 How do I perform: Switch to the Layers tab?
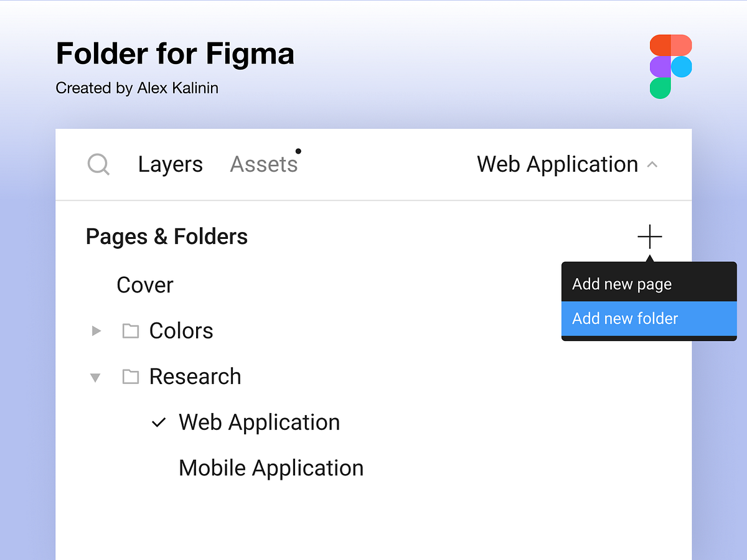[x=171, y=164]
